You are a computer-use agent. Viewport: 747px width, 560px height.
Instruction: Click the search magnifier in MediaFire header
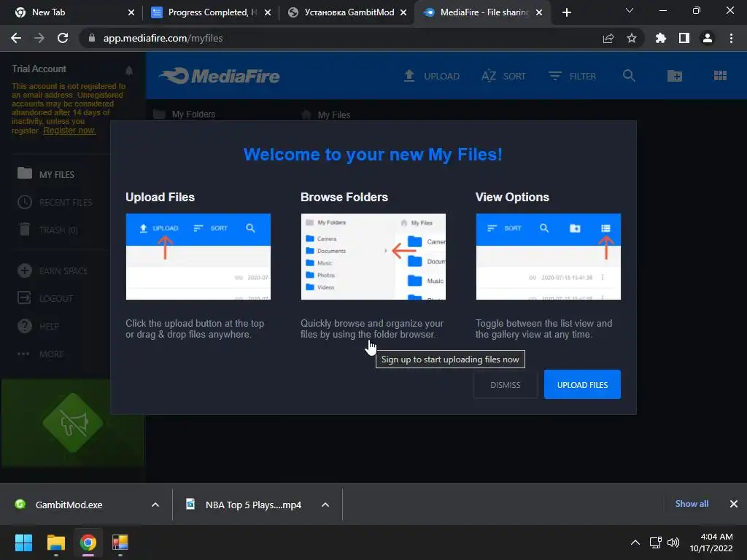[629, 76]
